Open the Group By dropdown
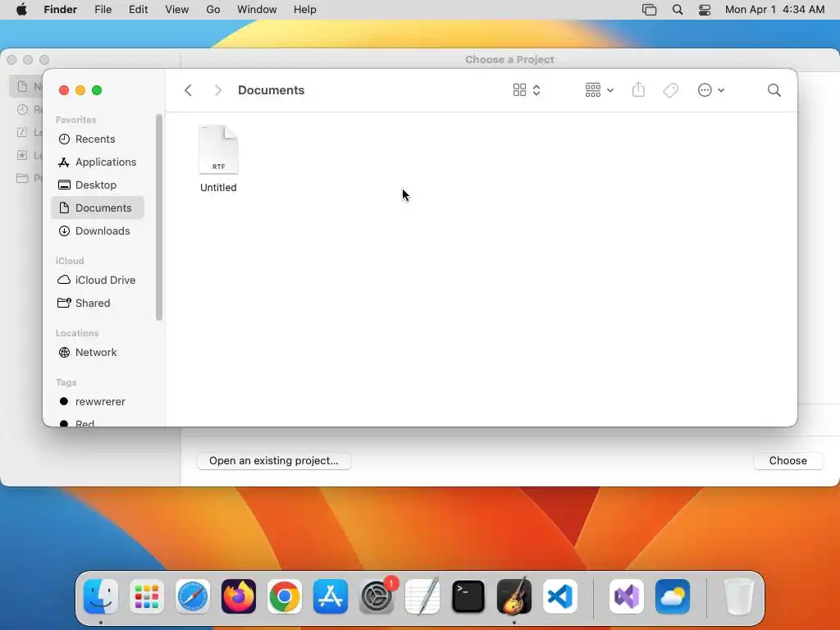The image size is (840, 630). click(599, 90)
